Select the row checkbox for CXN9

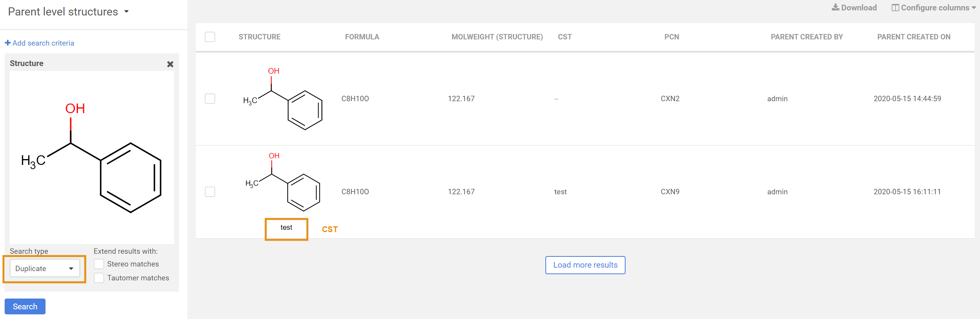210,192
